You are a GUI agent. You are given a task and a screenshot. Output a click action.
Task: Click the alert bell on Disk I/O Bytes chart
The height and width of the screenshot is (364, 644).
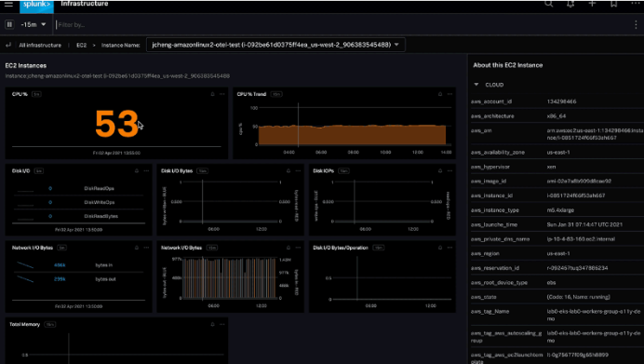pos(288,171)
